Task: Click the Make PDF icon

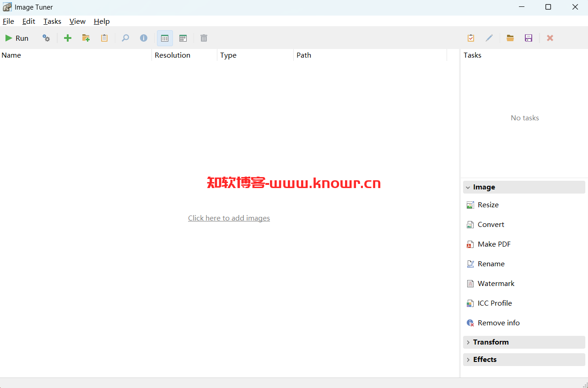Action: 470,244
